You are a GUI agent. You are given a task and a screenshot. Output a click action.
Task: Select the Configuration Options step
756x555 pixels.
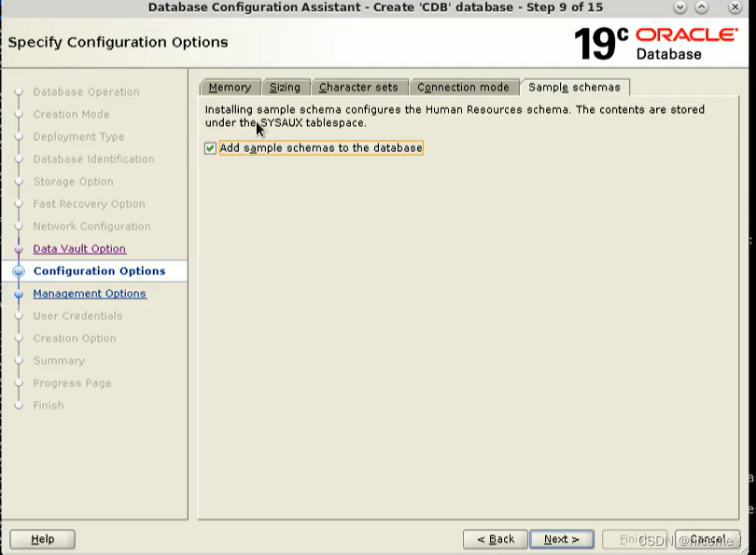(x=102, y=271)
